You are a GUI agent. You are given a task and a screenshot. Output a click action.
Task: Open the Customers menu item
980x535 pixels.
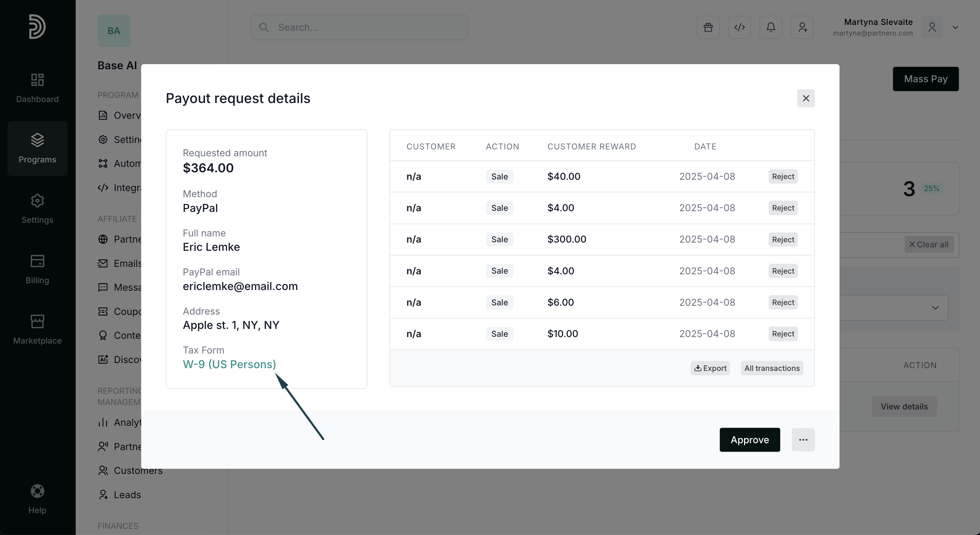pyautogui.click(x=138, y=471)
